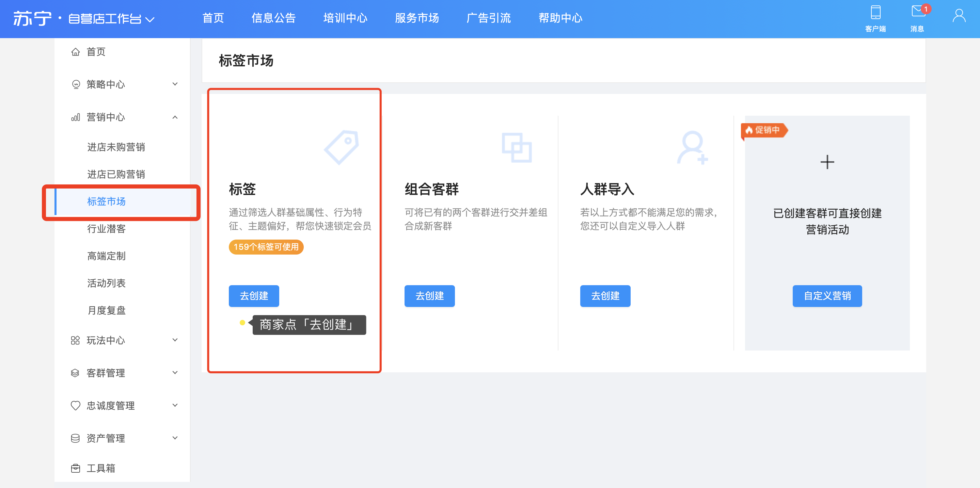Viewport: 980px width, 488px height.
Task: Click the 人群导入 person-plus icon
Action: point(692,147)
